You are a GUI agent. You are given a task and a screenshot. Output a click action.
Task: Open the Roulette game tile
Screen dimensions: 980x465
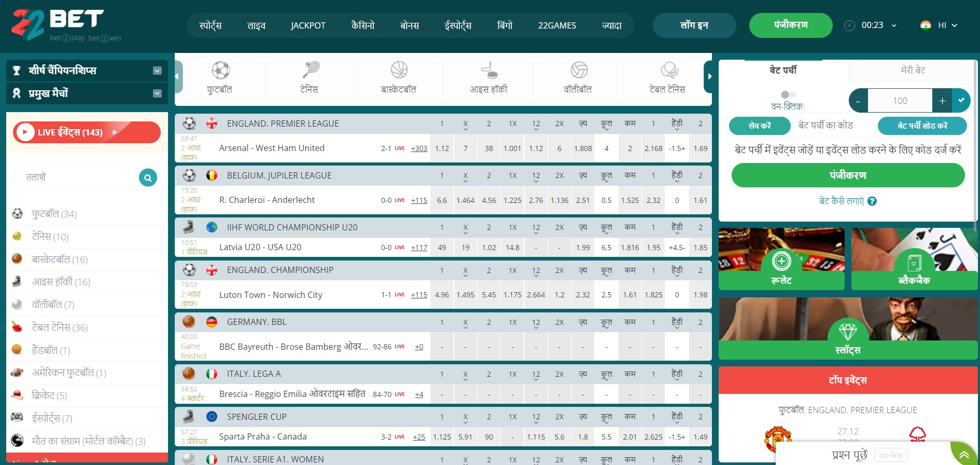pos(781,259)
